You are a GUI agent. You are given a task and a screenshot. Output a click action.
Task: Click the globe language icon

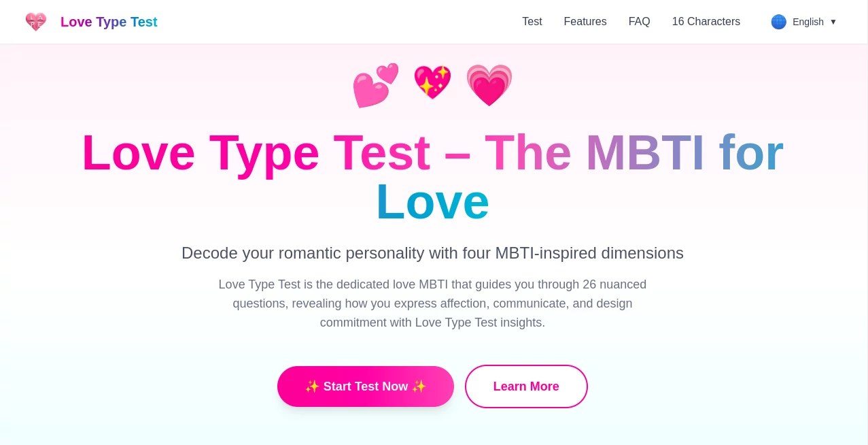779,22
